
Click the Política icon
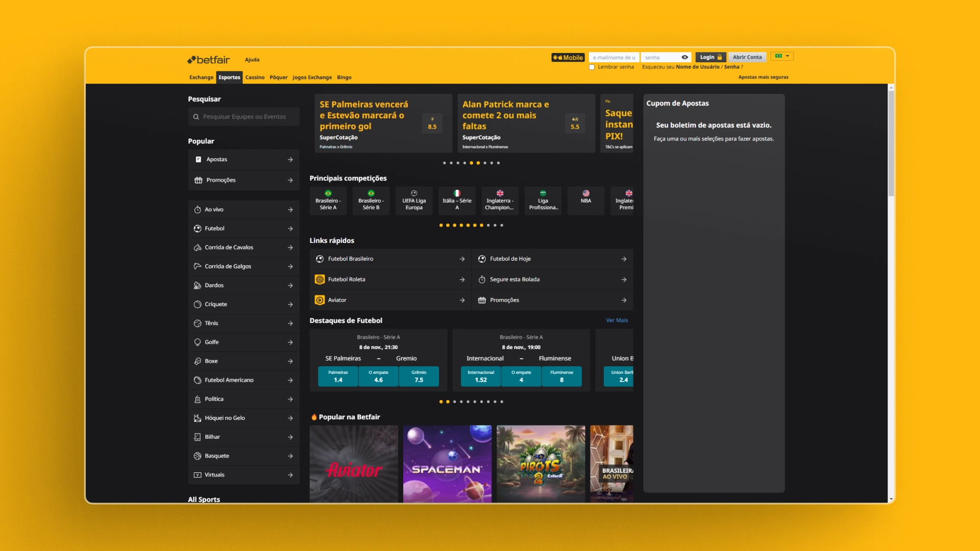tap(198, 399)
